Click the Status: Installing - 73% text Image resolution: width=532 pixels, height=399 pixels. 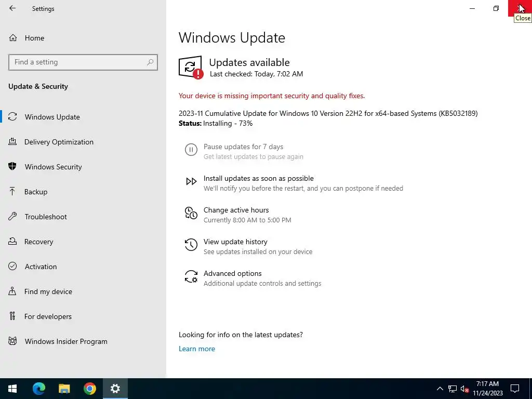(216, 123)
